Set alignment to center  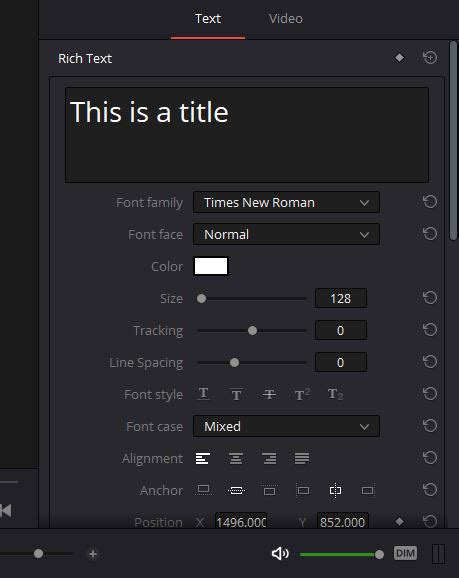pos(236,459)
